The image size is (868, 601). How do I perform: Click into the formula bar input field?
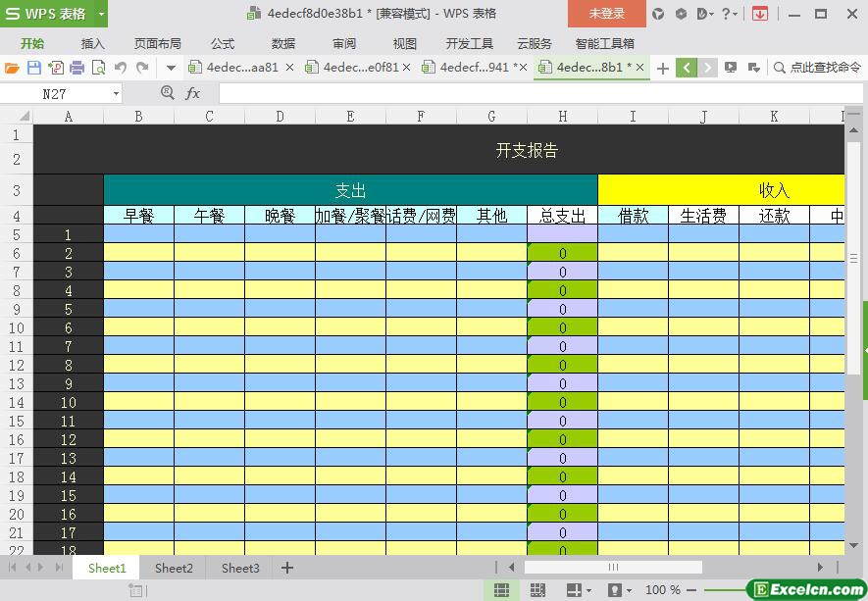[x=530, y=93]
